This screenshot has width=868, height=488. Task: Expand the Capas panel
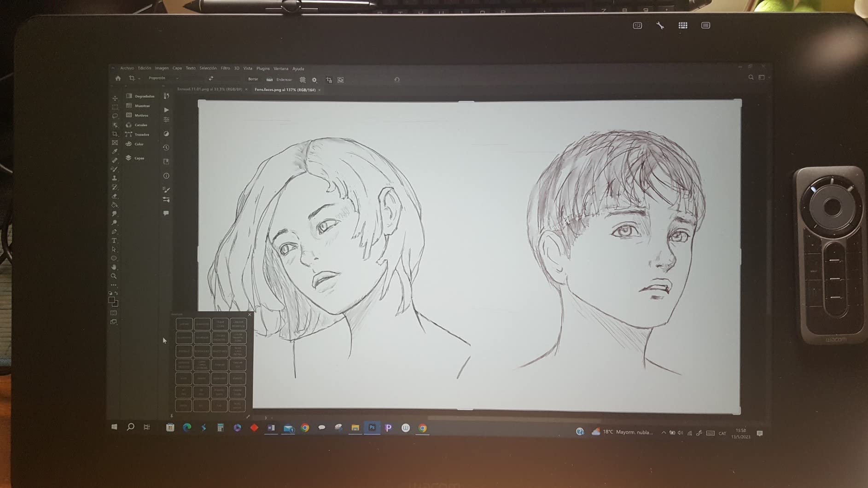click(139, 158)
